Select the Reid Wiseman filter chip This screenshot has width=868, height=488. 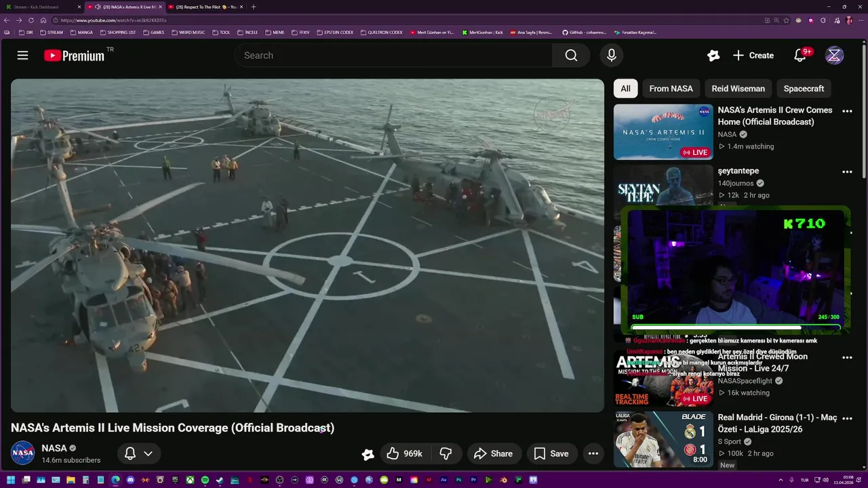click(x=738, y=89)
